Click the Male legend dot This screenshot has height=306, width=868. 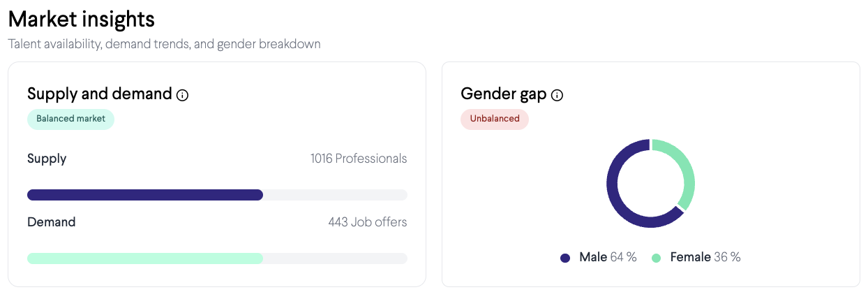(x=565, y=258)
